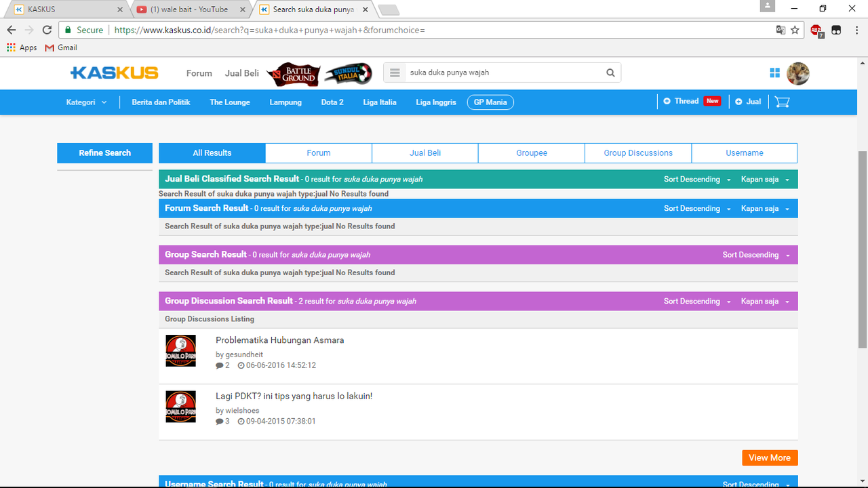Close the wale bait YouTube tab

pos(242,9)
